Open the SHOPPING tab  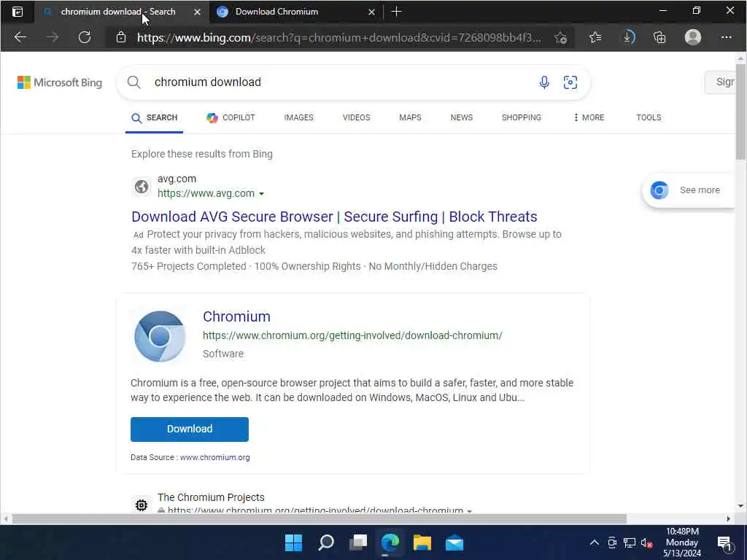pyautogui.click(x=521, y=117)
